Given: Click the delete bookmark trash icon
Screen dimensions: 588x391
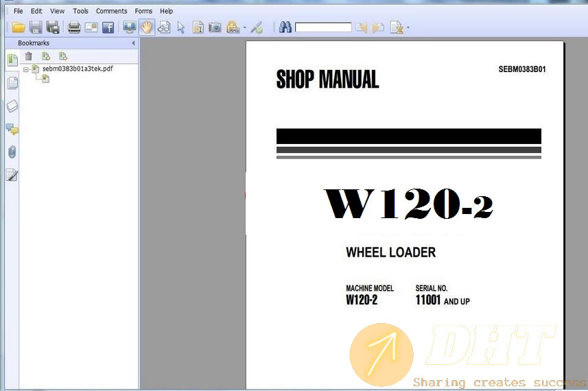Looking at the screenshot, I should pyautogui.click(x=29, y=56).
